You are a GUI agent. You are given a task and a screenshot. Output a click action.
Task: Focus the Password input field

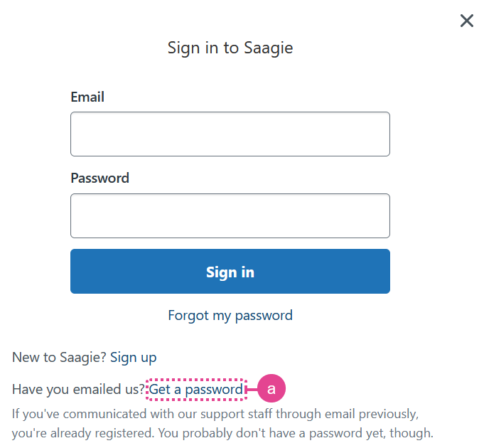(230, 215)
